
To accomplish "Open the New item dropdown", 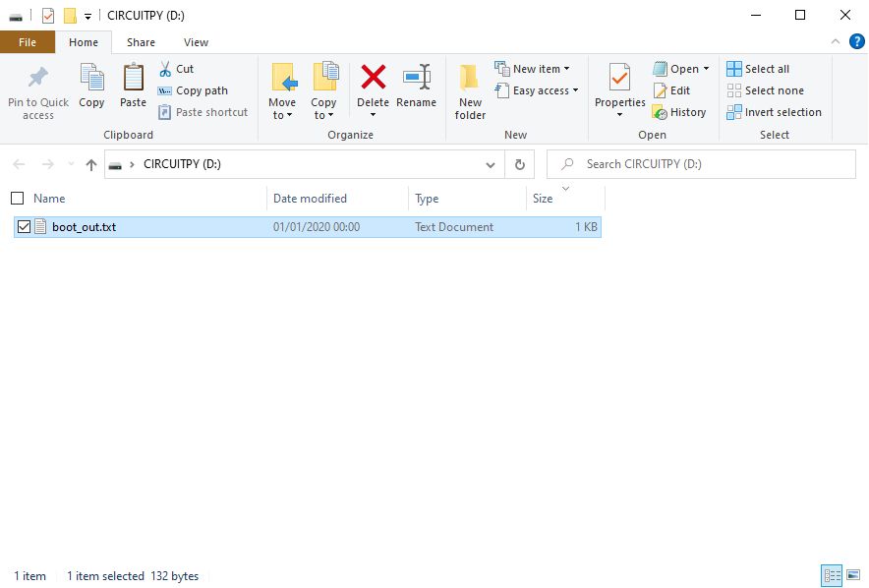I will (x=566, y=69).
